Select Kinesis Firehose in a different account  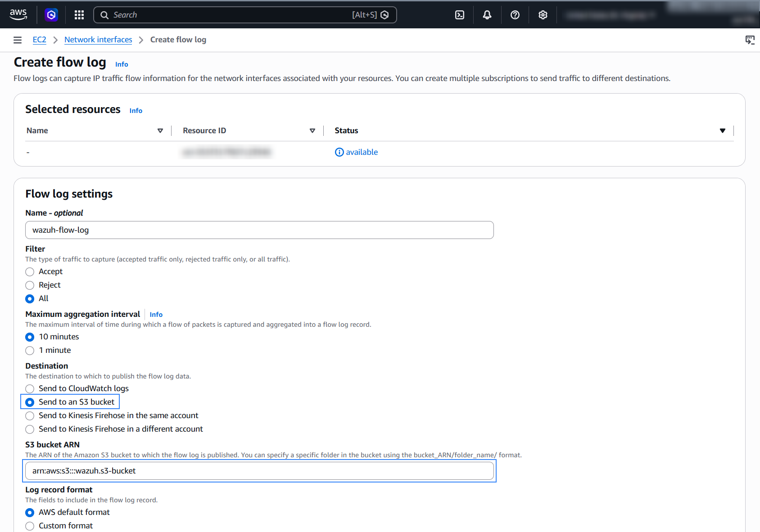[30, 429]
